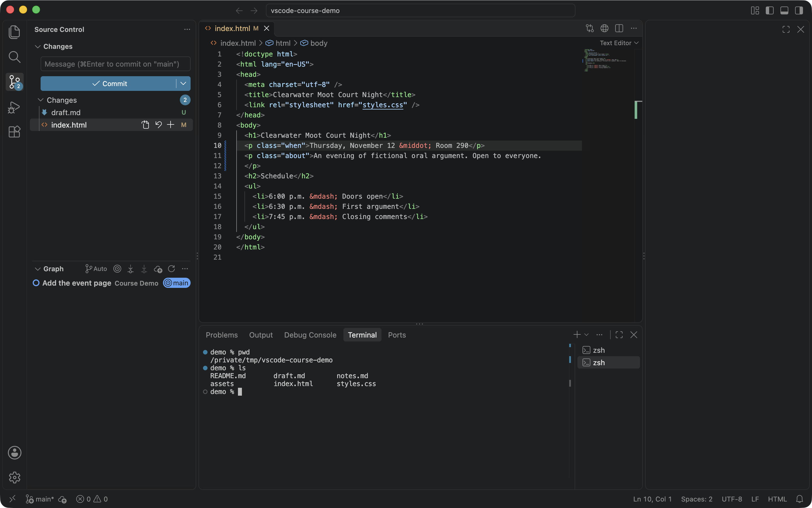812x508 pixels.
Task: Stage changes for index.html
Action: [171, 125]
